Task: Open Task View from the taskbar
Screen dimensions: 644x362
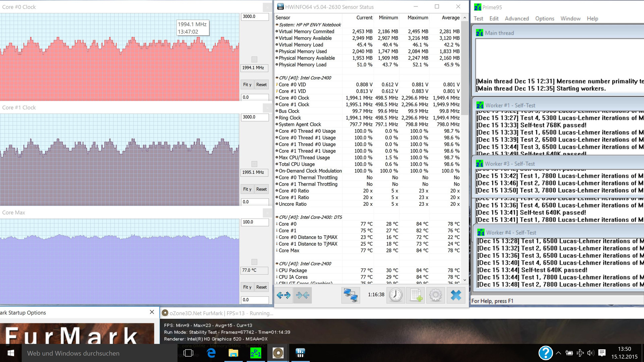Action: coord(189,353)
